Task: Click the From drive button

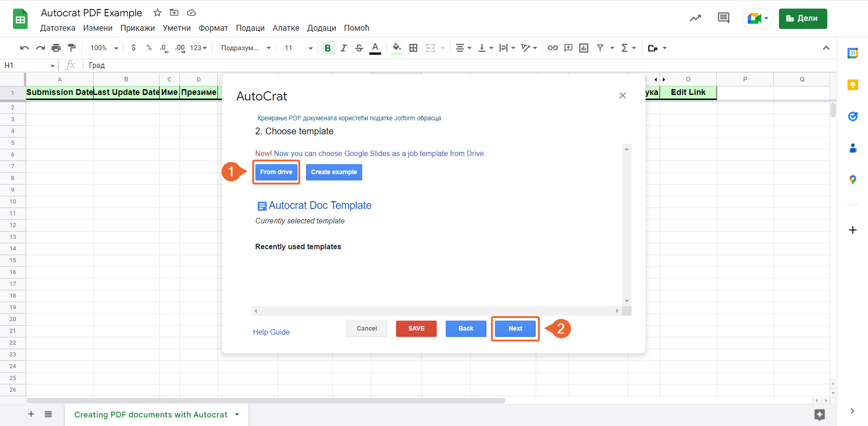Action: (x=276, y=172)
